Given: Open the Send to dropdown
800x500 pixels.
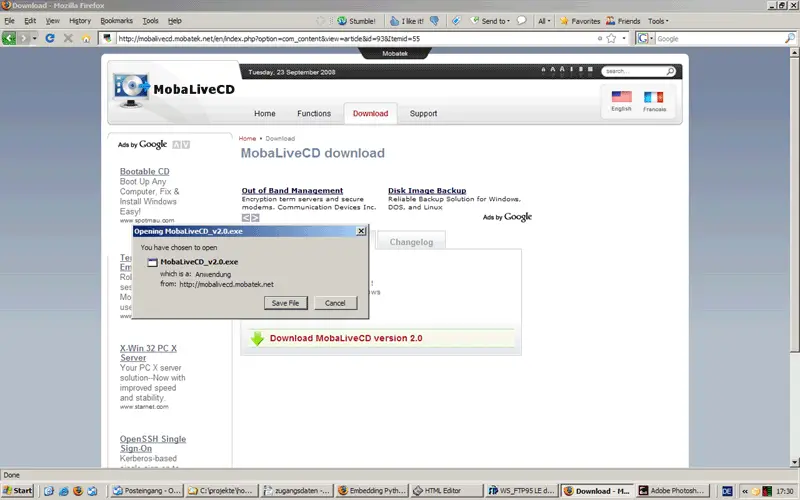Looking at the screenshot, I should (490, 21).
